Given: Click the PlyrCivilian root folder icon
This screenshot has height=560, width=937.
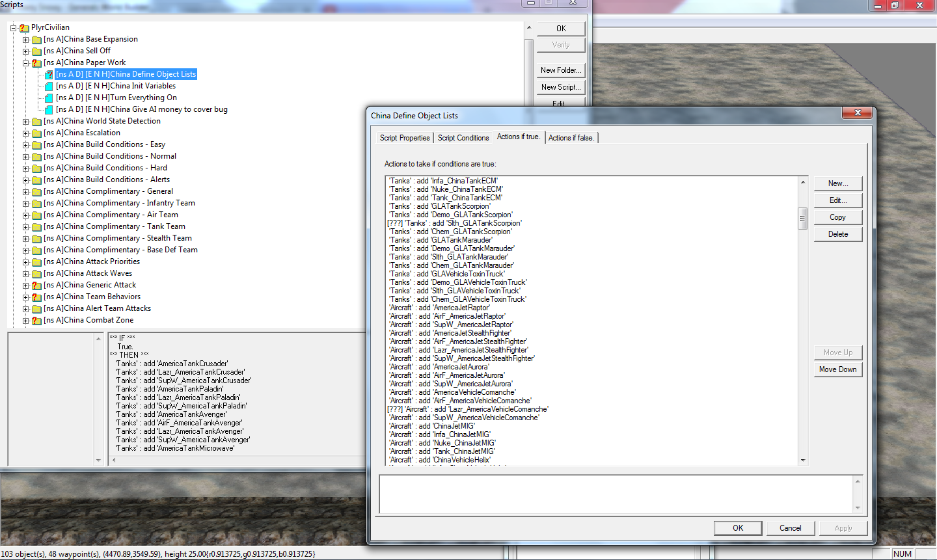Looking at the screenshot, I should click(24, 28).
